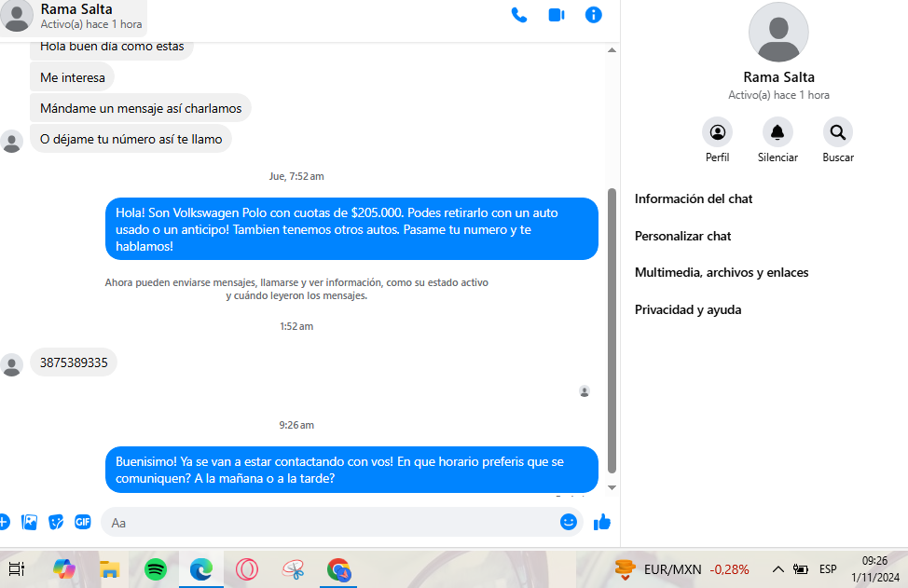The height and width of the screenshot is (588, 908).
Task: Expand Personalizar chat section
Action: tap(682, 236)
